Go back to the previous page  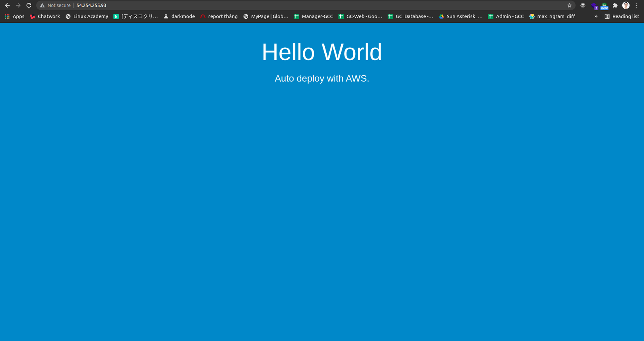pos(7,5)
